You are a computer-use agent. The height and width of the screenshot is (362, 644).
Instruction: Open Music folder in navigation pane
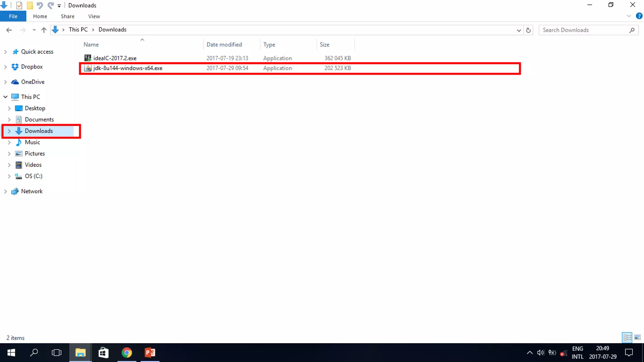pos(32,142)
